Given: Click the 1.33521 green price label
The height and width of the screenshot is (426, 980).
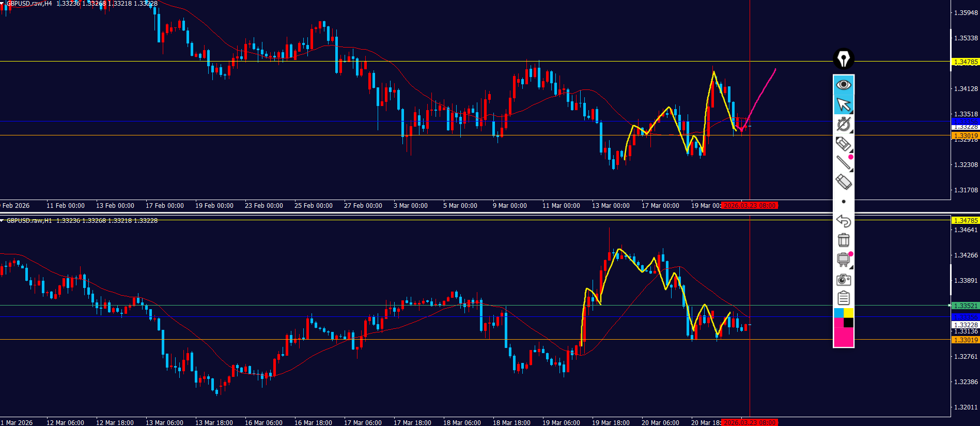Looking at the screenshot, I should 965,306.
